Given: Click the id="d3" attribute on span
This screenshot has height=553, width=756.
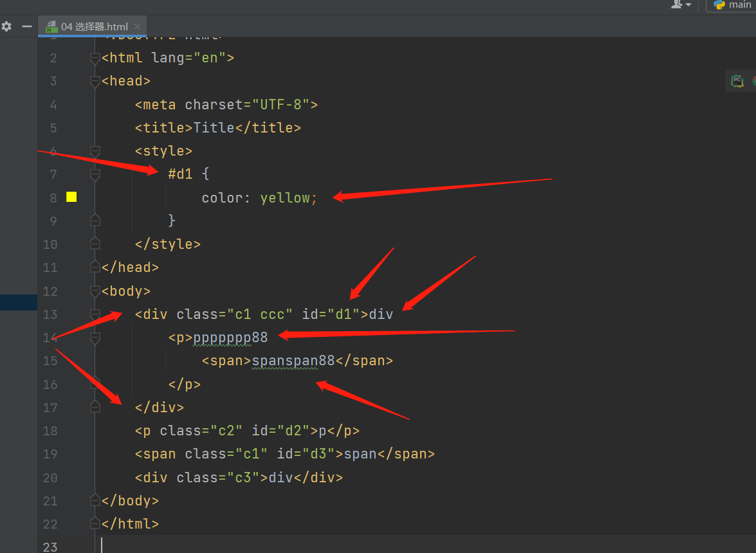Looking at the screenshot, I should click(306, 454).
